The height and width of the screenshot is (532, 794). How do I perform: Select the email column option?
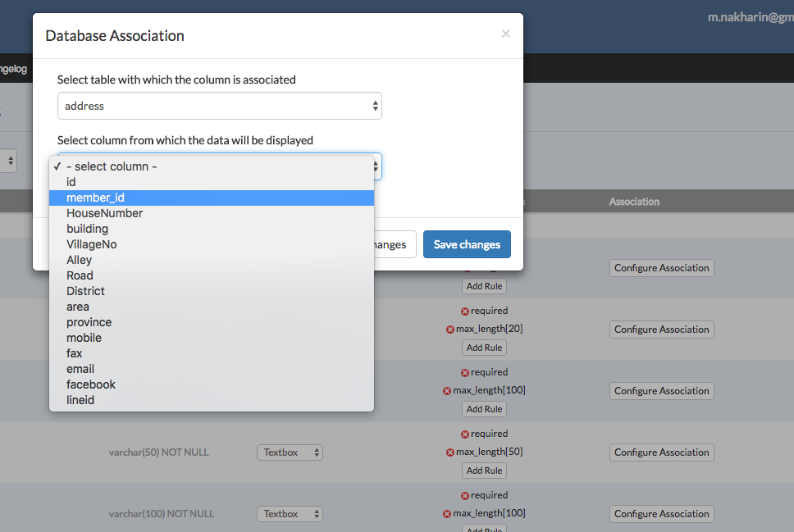(80, 369)
